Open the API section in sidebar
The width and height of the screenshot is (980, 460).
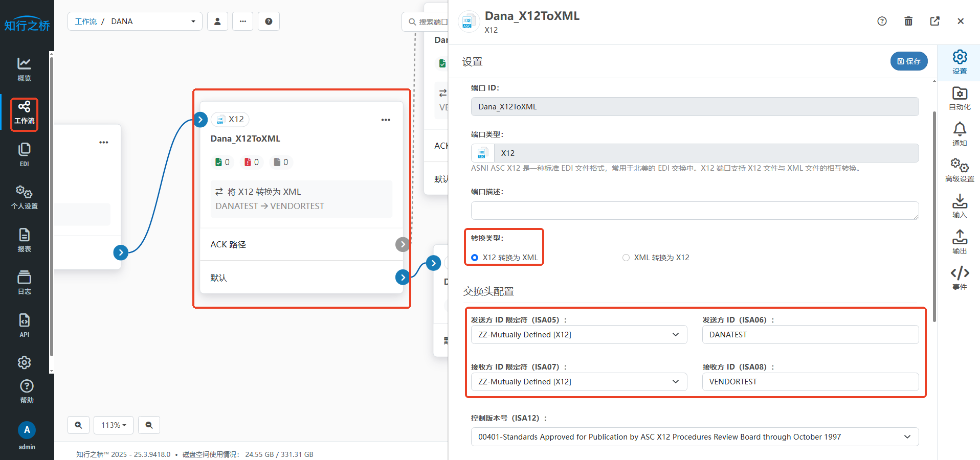click(x=24, y=325)
